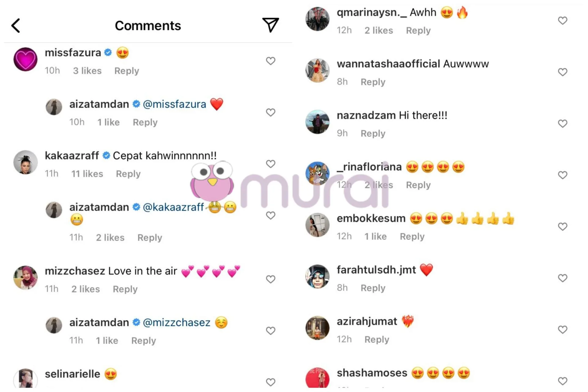
Task: Reply to missfazura's comment
Action: [x=126, y=71]
